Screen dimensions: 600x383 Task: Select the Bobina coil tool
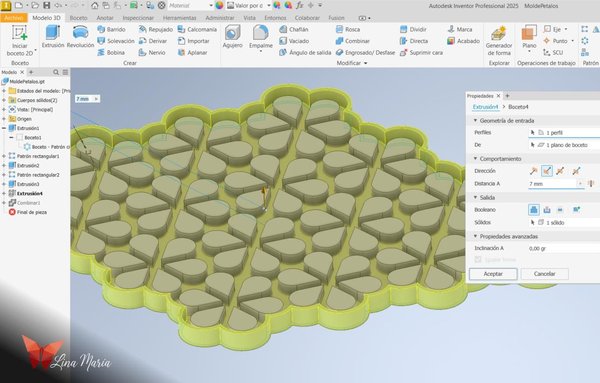coord(111,52)
